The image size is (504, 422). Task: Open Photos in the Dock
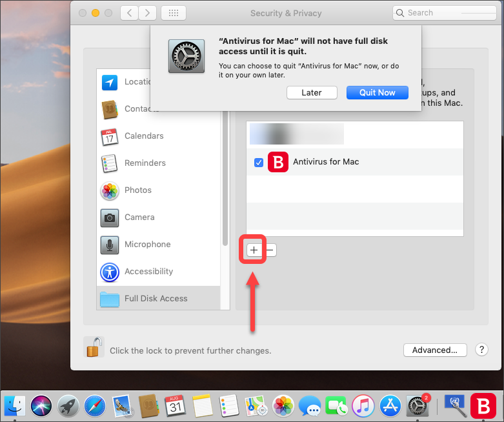click(283, 406)
